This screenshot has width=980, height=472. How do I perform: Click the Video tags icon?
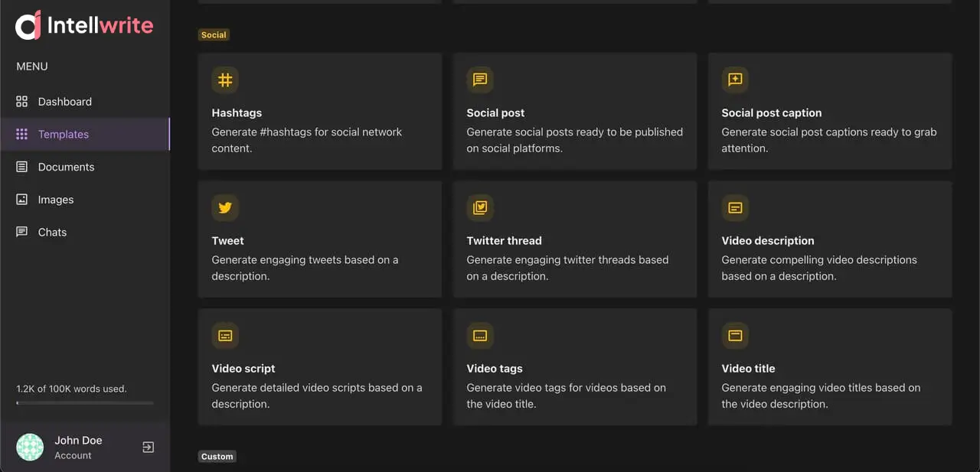pyautogui.click(x=480, y=335)
